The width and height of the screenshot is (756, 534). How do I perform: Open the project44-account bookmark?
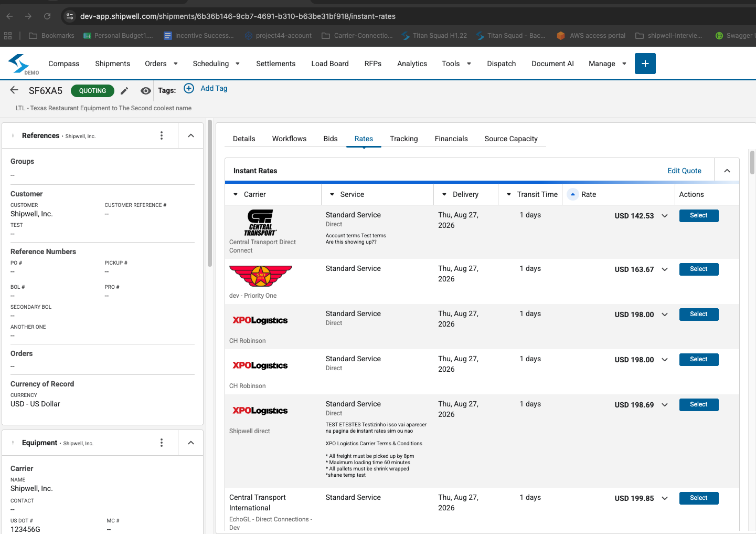click(278, 36)
